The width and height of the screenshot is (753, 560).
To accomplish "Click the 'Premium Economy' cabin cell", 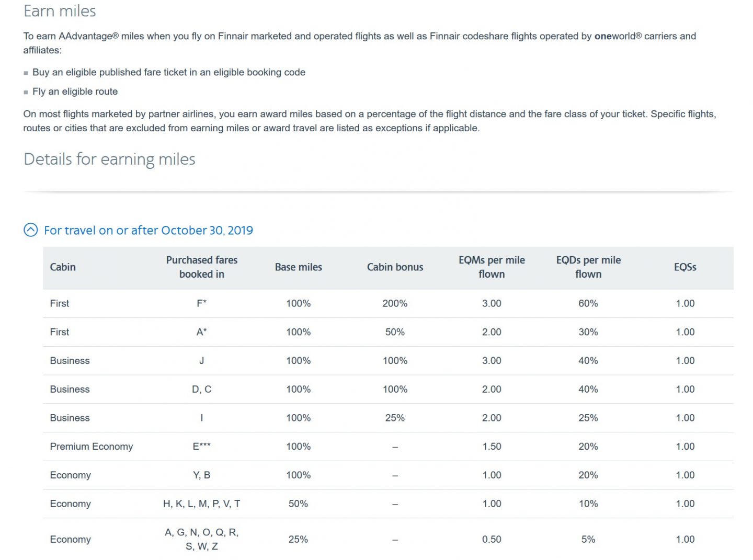I will click(92, 447).
